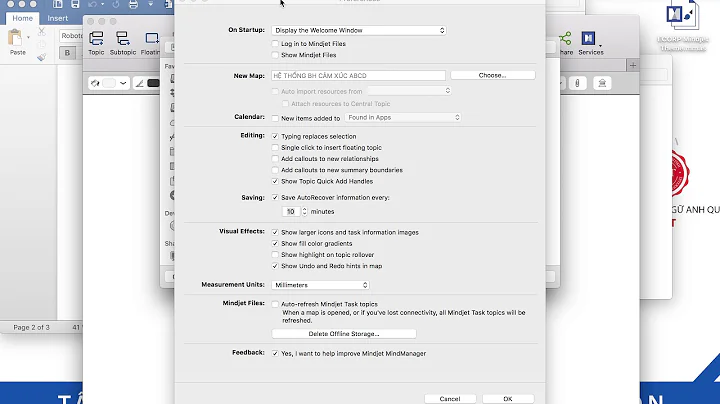Uncheck Show fill color gradients

275,243
